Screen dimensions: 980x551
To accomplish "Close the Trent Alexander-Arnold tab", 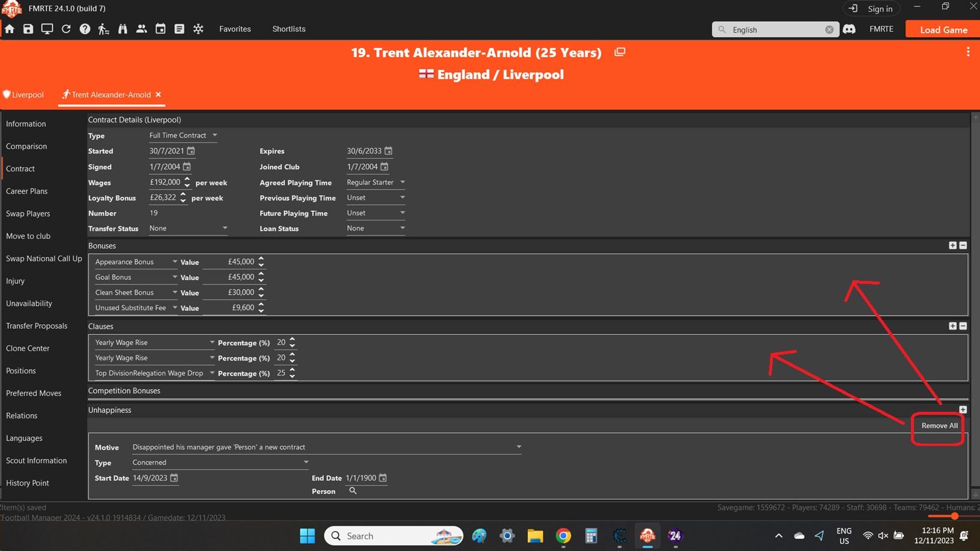I will pyautogui.click(x=159, y=94).
